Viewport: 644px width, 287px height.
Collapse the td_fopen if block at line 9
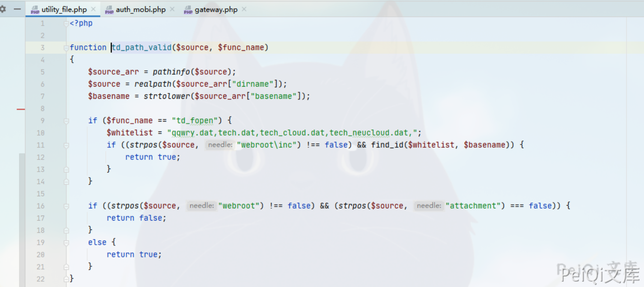(66, 121)
